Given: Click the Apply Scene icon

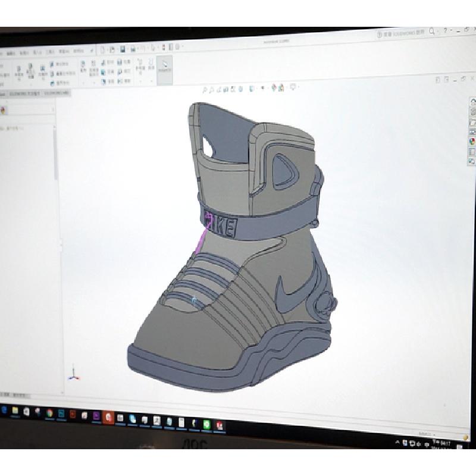Looking at the screenshot, I should pyautogui.click(x=281, y=88).
